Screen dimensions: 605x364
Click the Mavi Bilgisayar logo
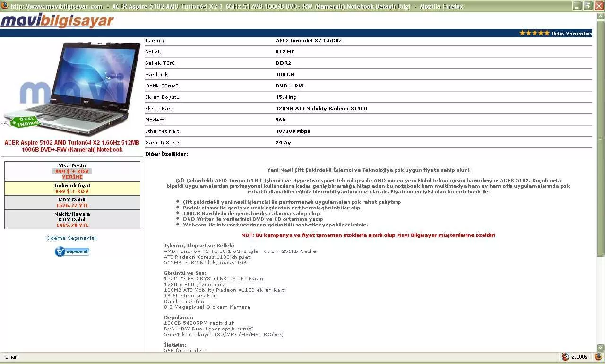(x=57, y=21)
